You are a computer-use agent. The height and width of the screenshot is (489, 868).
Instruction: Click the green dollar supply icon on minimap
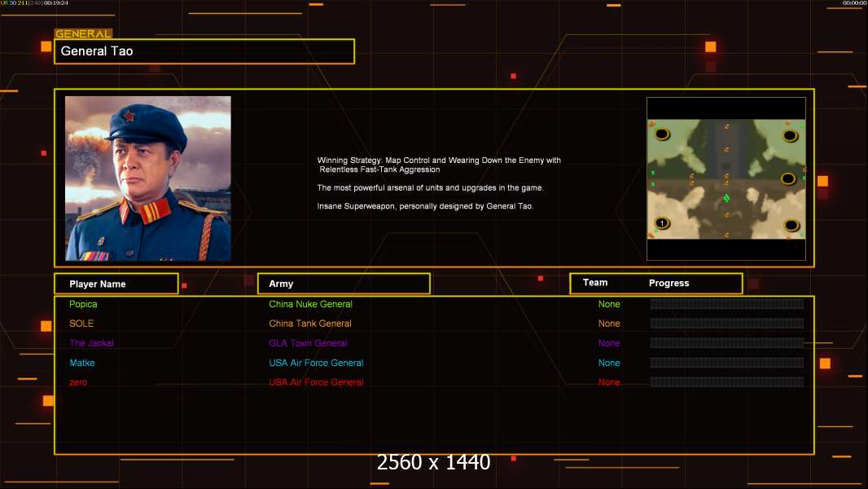[726, 198]
